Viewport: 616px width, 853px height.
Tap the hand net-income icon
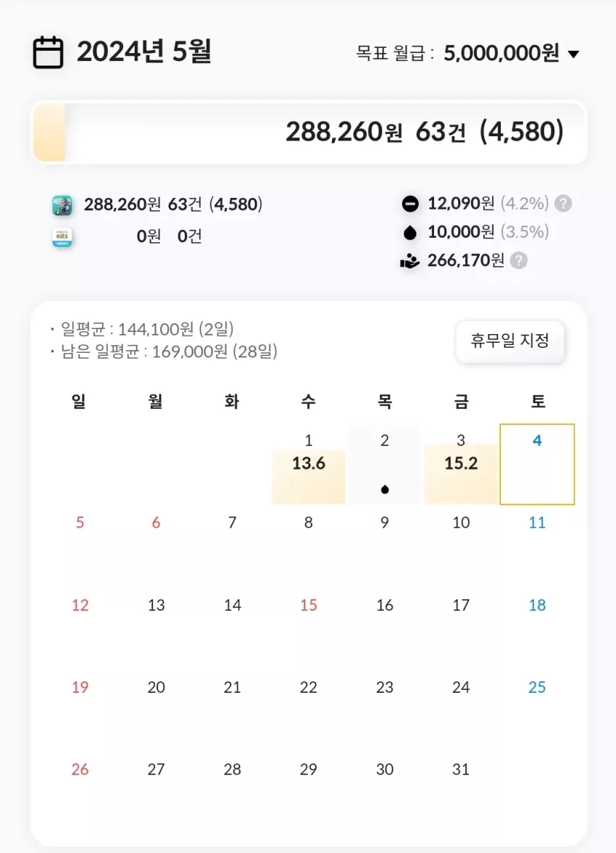pyautogui.click(x=409, y=262)
